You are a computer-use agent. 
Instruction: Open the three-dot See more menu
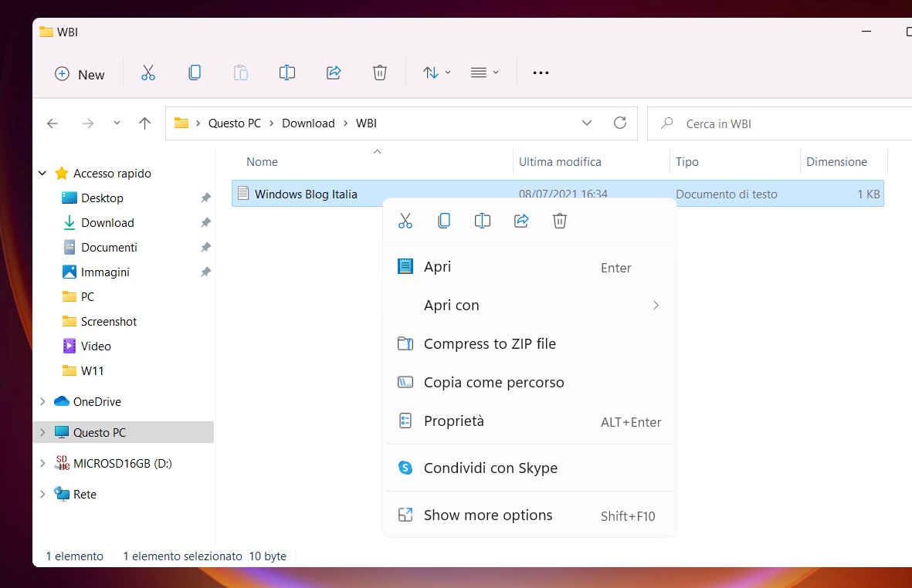coord(541,73)
